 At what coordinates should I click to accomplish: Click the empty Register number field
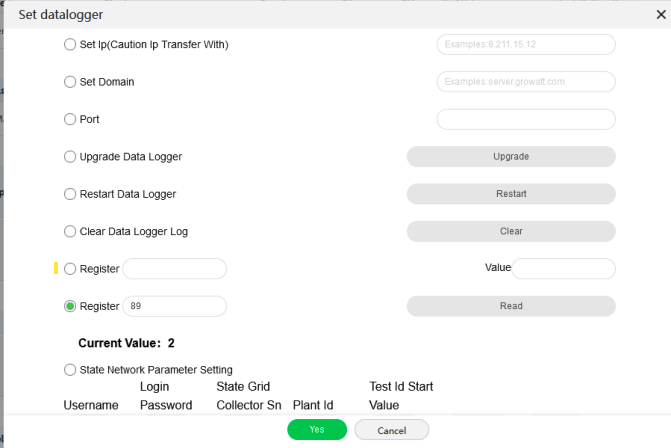click(174, 269)
